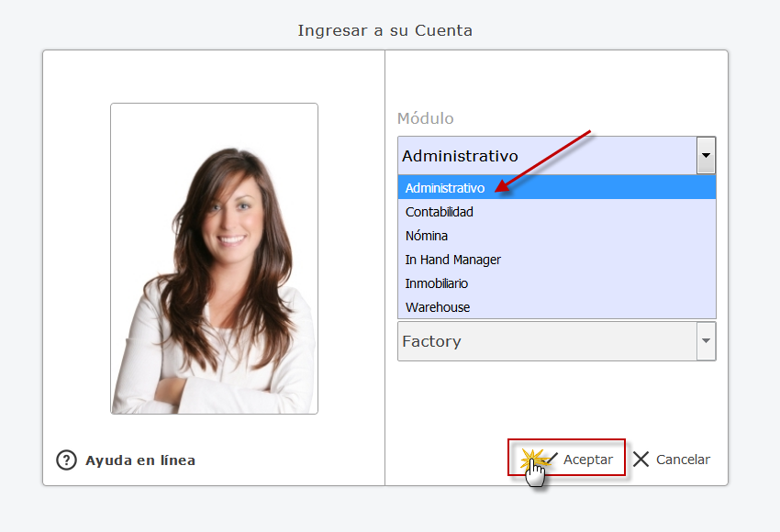780x532 pixels.
Task: Click the Cancelar button
Action: coord(672,460)
